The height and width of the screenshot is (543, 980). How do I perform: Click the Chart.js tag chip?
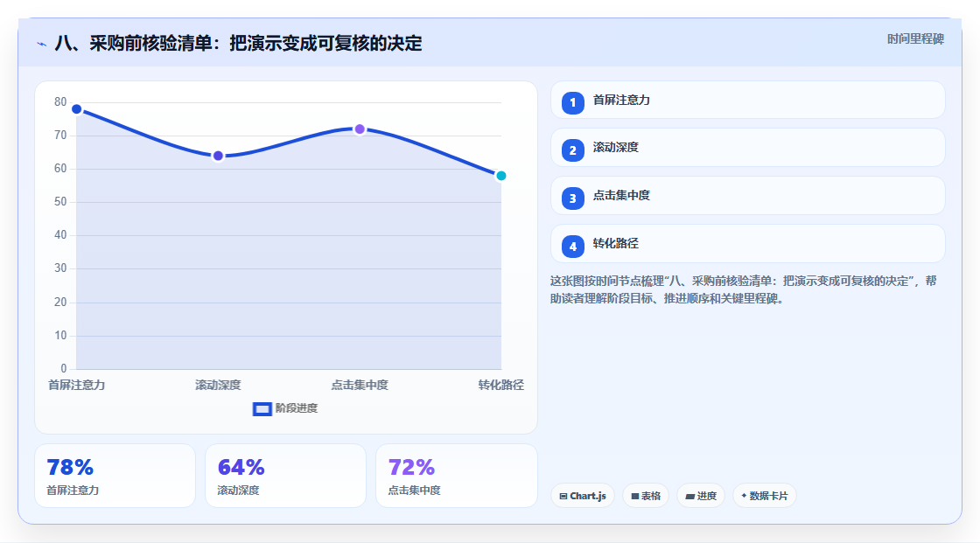click(583, 496)
